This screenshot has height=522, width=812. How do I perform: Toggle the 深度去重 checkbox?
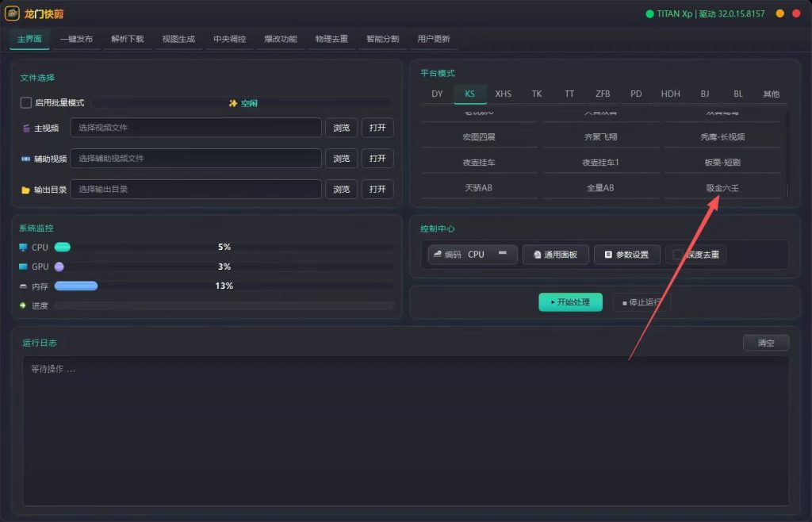tap(677, 255)
